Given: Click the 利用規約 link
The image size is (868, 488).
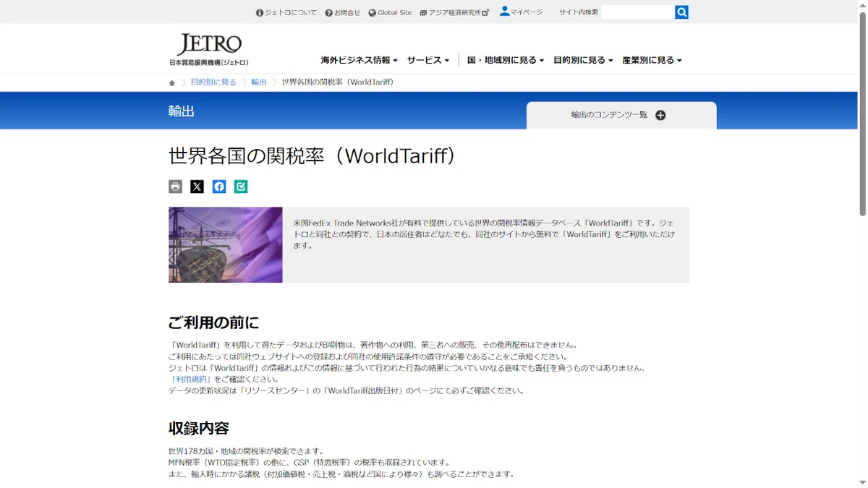Looking at the screenshot, I should pyautogui.click(x=191, y=379).
